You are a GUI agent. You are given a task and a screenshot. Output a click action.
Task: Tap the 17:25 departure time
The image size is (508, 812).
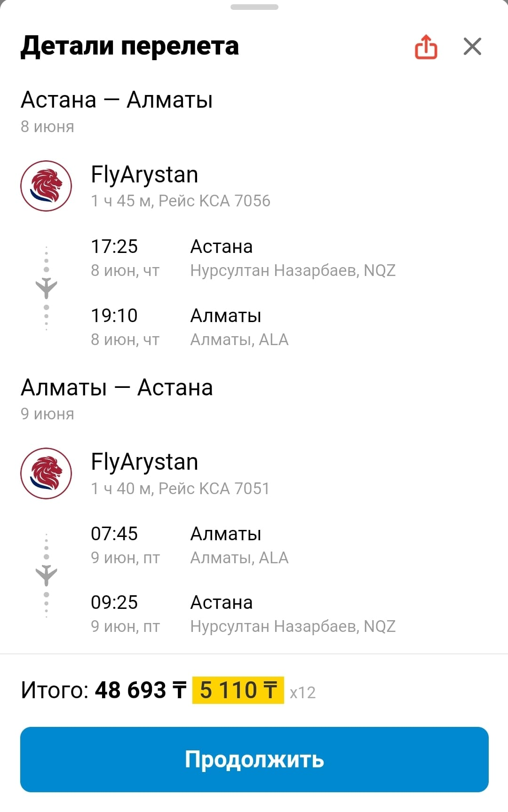click(114, 246)
